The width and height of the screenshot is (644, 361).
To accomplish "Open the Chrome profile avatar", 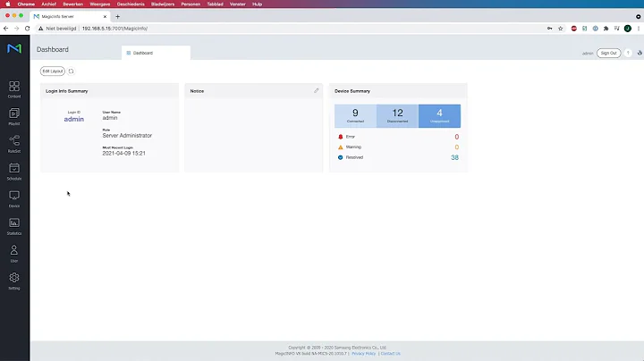I will (628, 29).
